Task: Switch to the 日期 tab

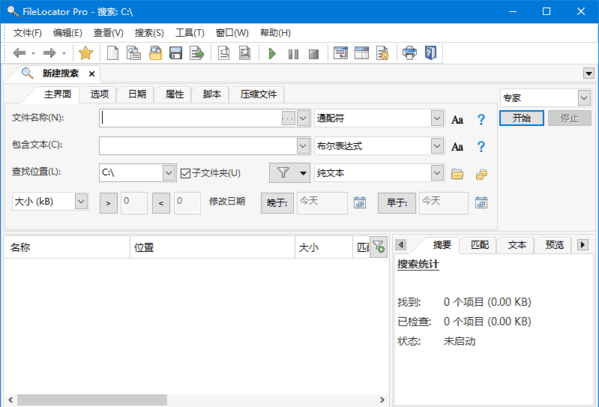Action: coord(137,94)
